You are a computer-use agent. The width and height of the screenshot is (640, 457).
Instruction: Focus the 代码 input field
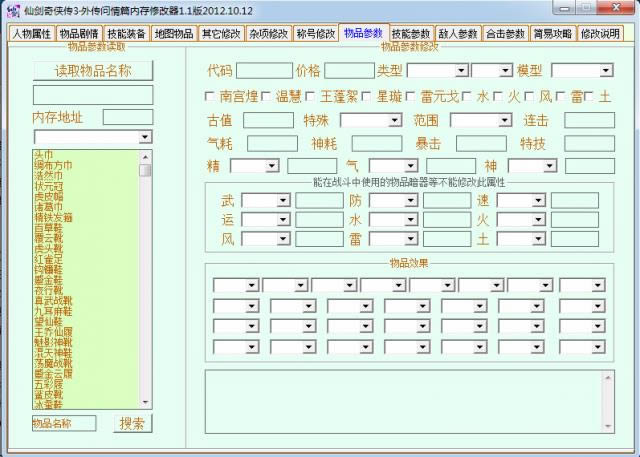pyautogui.click(x=264, y=71)
